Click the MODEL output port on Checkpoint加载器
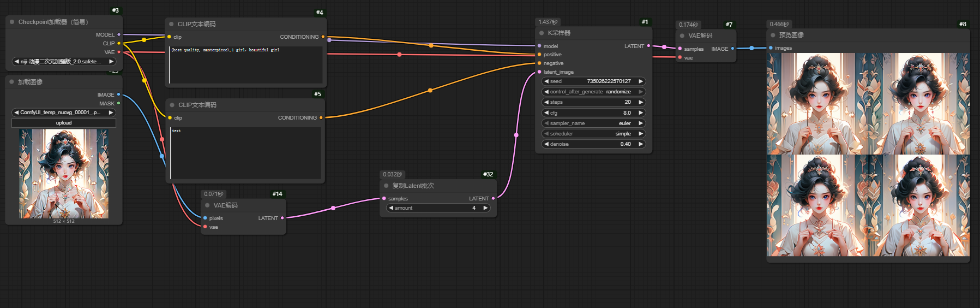980x308 pixels. point(119,34)
